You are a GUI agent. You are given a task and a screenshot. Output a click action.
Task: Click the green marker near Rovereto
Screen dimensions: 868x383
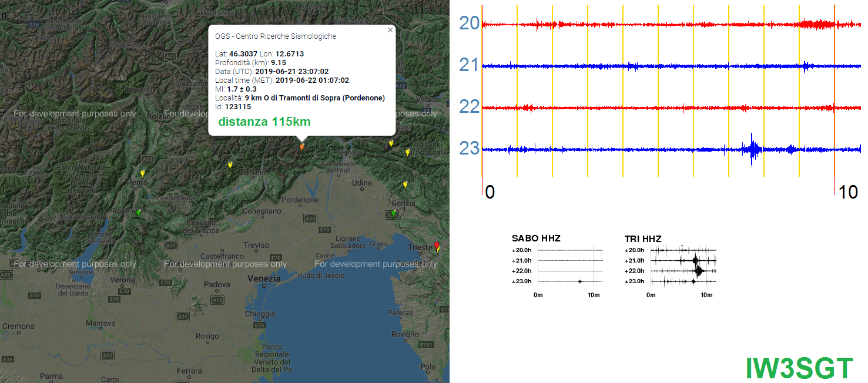coord(138,213)
